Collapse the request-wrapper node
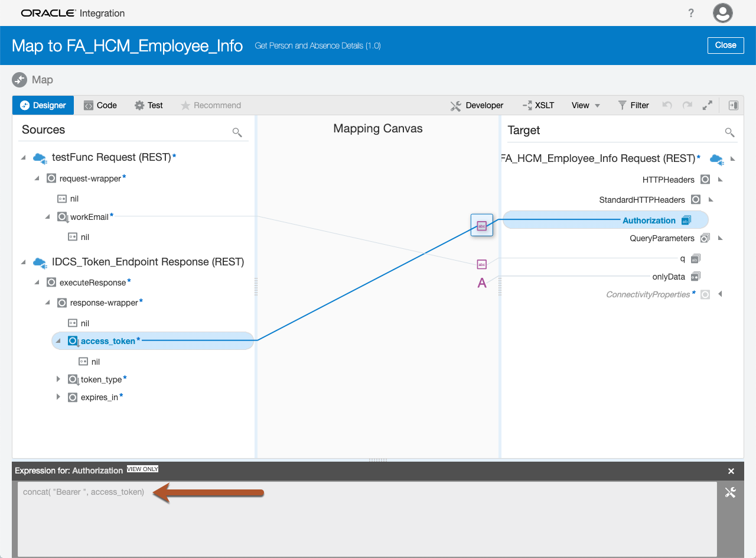 37,178
